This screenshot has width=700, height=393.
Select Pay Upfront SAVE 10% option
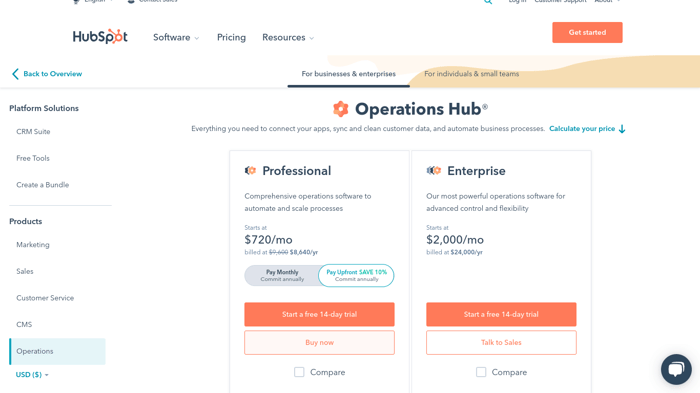coord(356,276)
